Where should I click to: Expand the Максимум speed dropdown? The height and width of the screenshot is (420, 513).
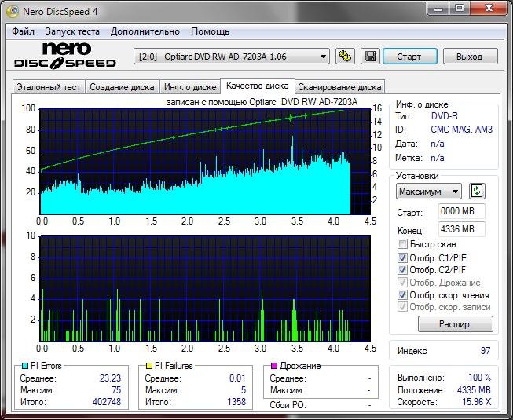point(429,192)
